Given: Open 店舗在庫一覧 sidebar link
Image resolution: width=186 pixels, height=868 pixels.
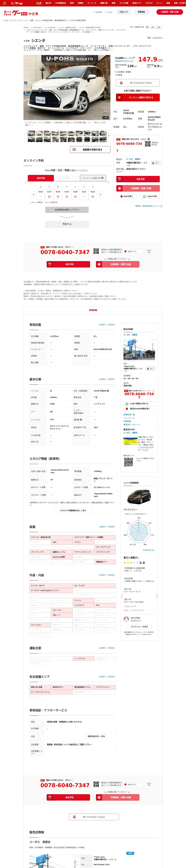Looking at the screenshot, I should [129, 414].
